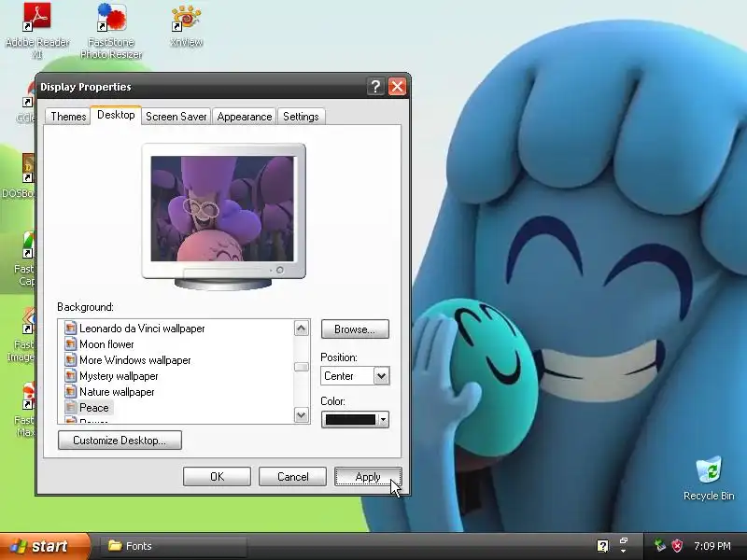The image size is (747, 560).
Task: Click the Safely Remove Hardware tray icon
Action: [660, 545]
